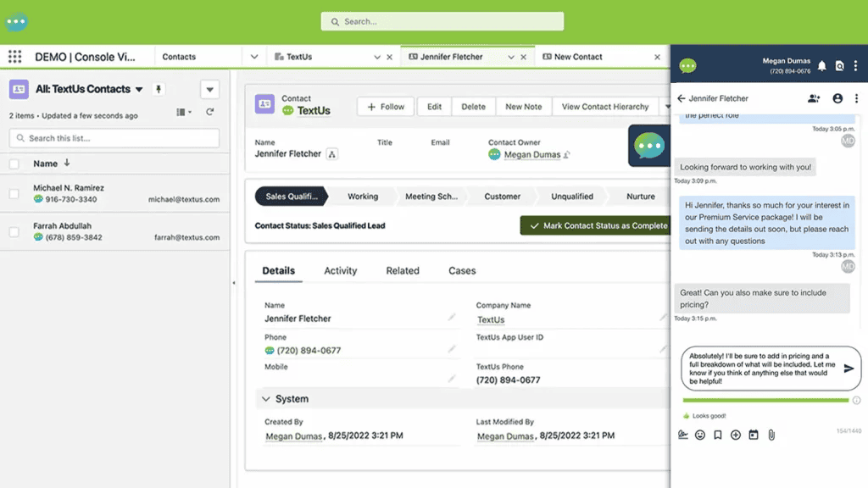The height and width of the screenshot is (488, 868).
Task: Toggle the select-all checkbox beside Name header
Action: tap(14, 164)
